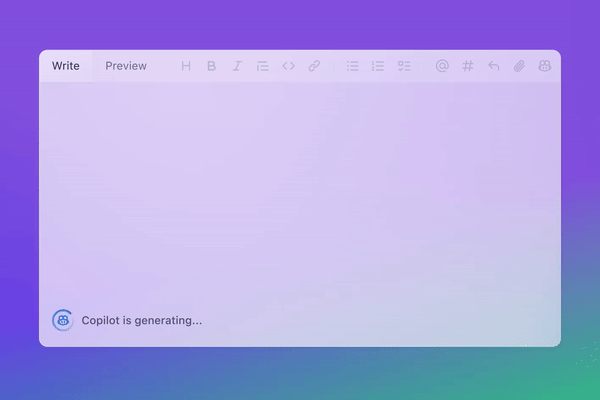Viewport: 600px width, 400px height.
Task: Insert a saved reply
Action: click(494, 66)
